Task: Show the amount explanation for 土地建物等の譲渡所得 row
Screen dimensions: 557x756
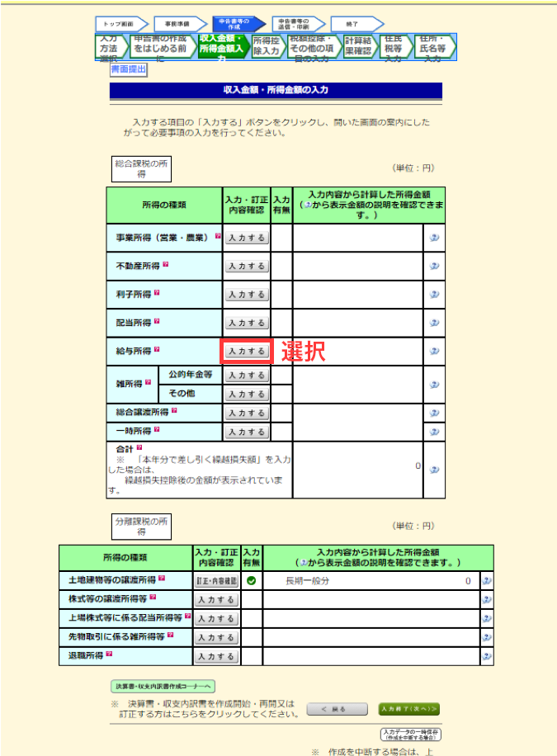Action: (487, 581)
